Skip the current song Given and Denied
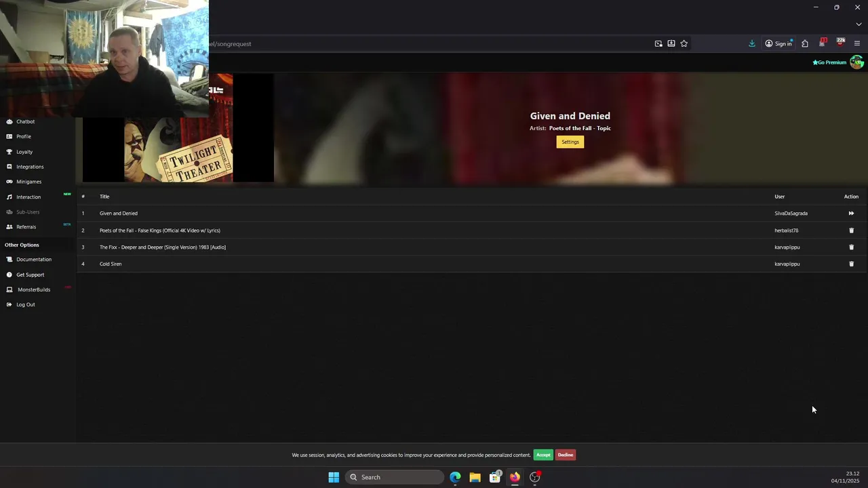 (851, 213)
